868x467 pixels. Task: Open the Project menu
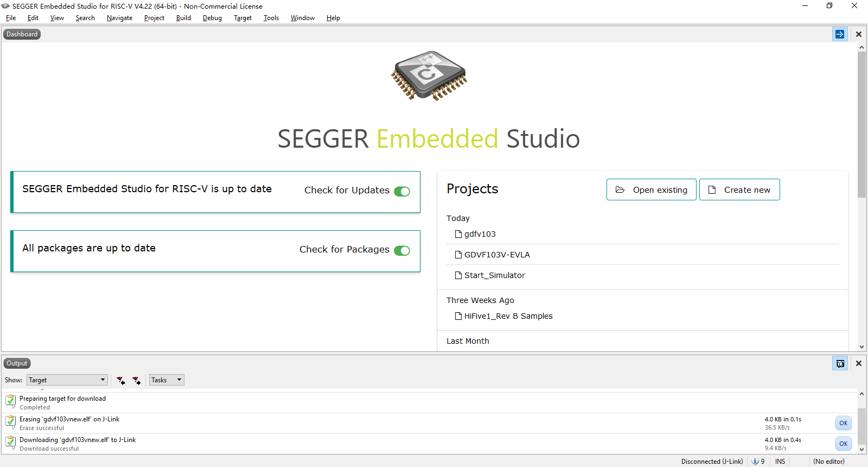[154, 18]
